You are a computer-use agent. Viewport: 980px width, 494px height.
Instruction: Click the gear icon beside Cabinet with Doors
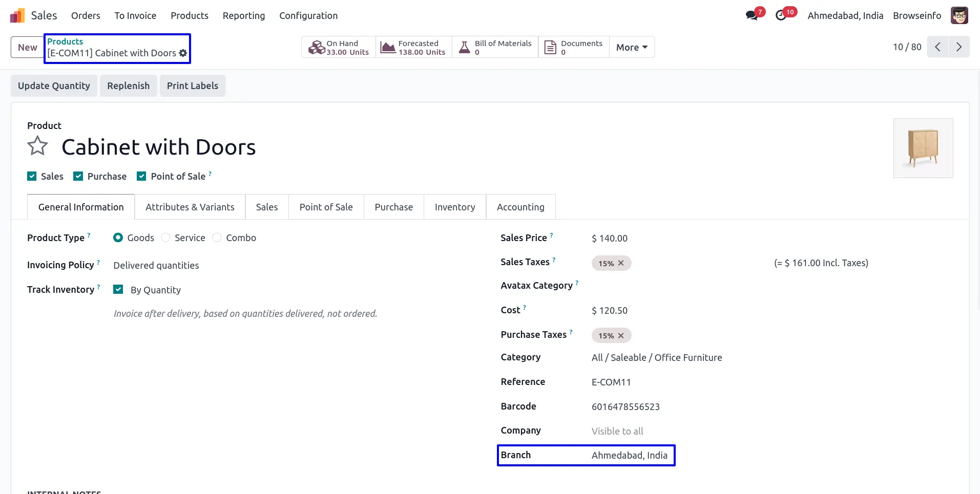183,53
